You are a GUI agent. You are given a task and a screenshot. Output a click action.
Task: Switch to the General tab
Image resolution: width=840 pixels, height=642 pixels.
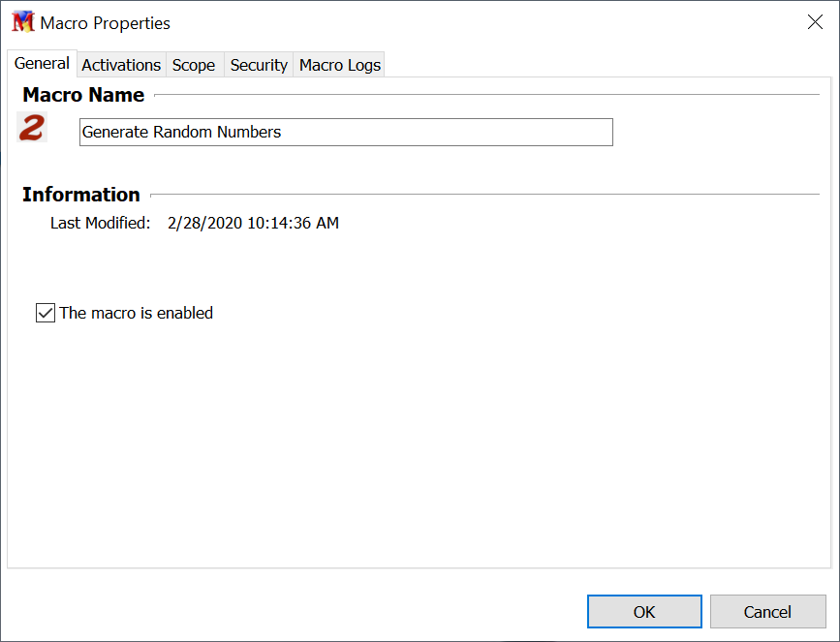(x=42, y=64)
